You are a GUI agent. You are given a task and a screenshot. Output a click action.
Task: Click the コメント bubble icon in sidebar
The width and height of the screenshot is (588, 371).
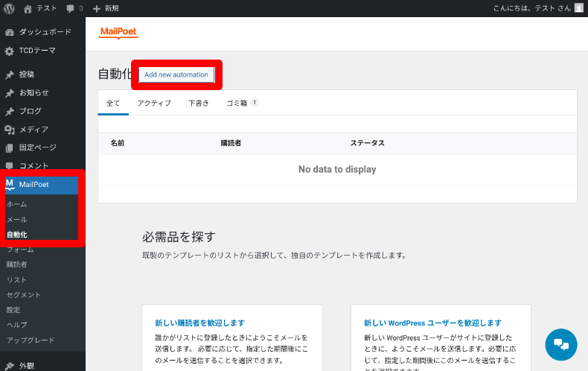point(10,165)
